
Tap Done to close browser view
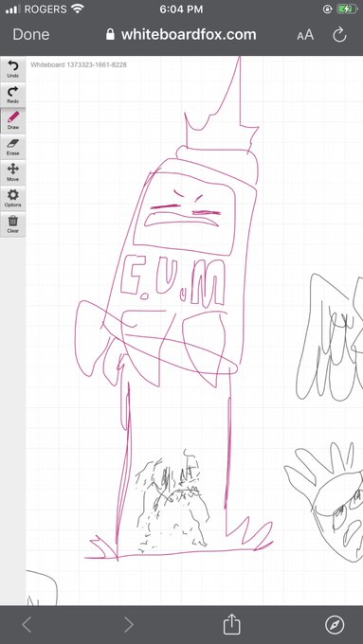click(x=31, y=34)
